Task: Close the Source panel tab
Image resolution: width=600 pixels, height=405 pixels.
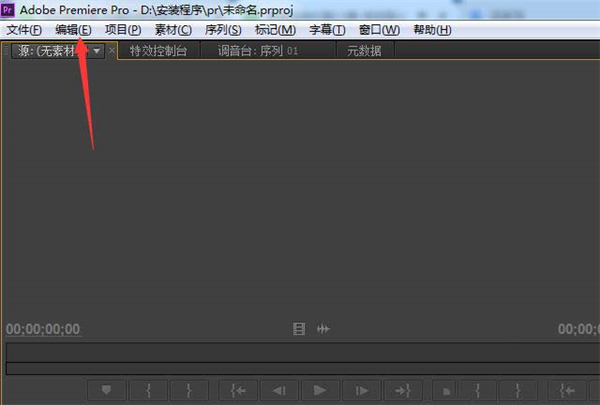Action: click(112, 50)
